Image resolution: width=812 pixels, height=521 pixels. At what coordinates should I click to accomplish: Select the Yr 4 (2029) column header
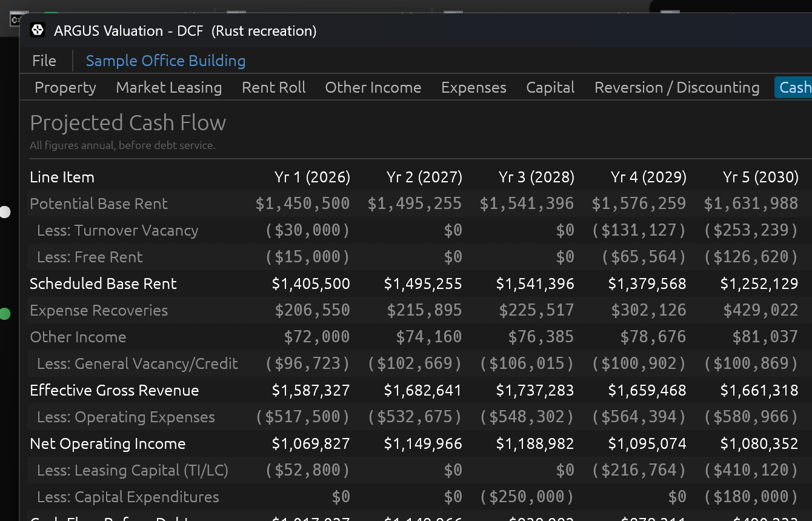[648, 177]
